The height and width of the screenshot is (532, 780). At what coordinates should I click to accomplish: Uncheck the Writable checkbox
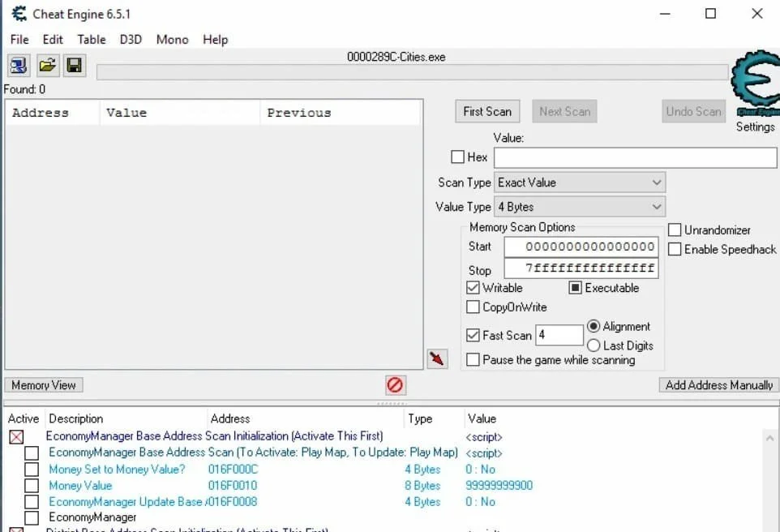click(x=473, y=288)
